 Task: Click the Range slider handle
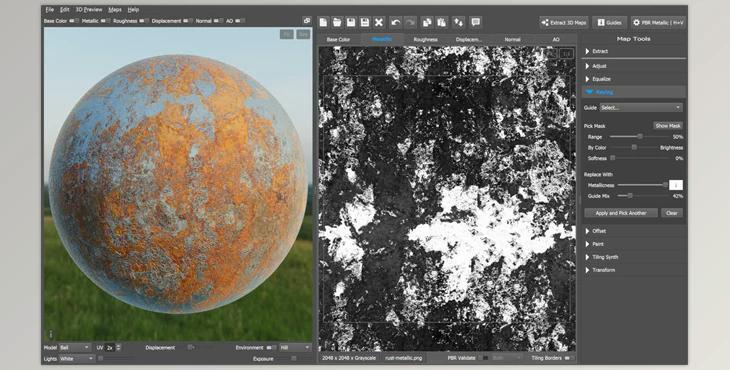pos(640,137)
